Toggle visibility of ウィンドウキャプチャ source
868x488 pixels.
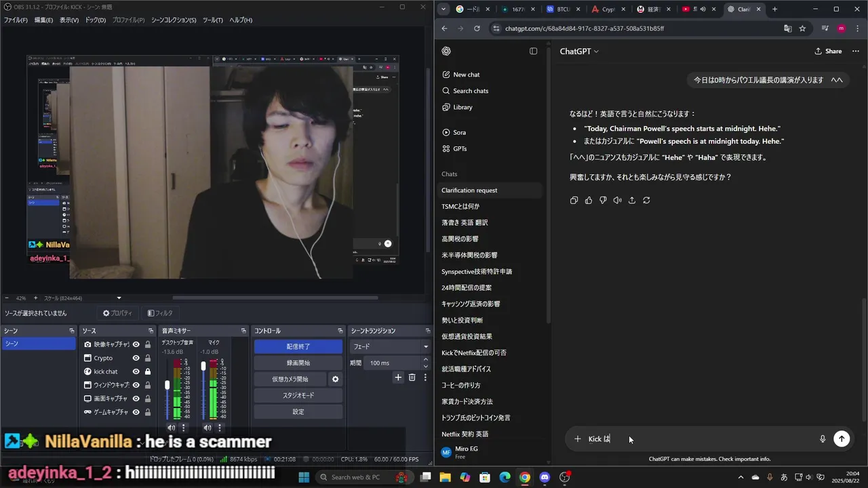click(x=136, y=385)
